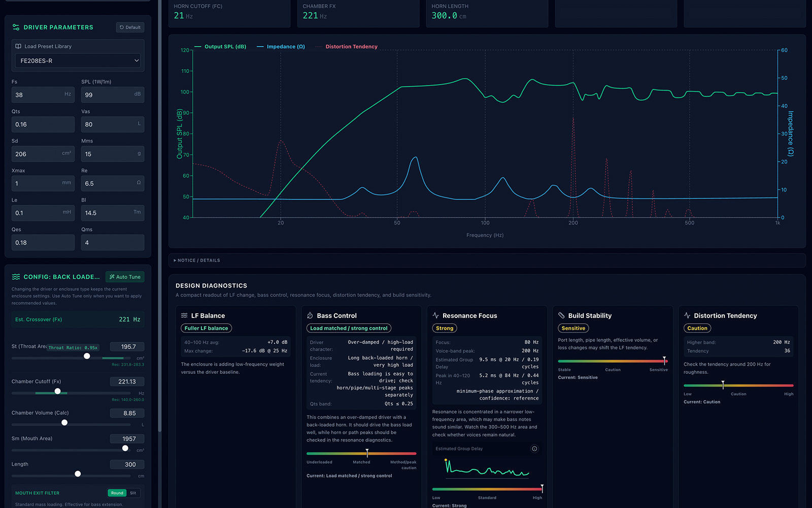The image size is (812, 508).
Task: Click the Sm Mouth Area slider handle
Action: (x=125, y=448)
